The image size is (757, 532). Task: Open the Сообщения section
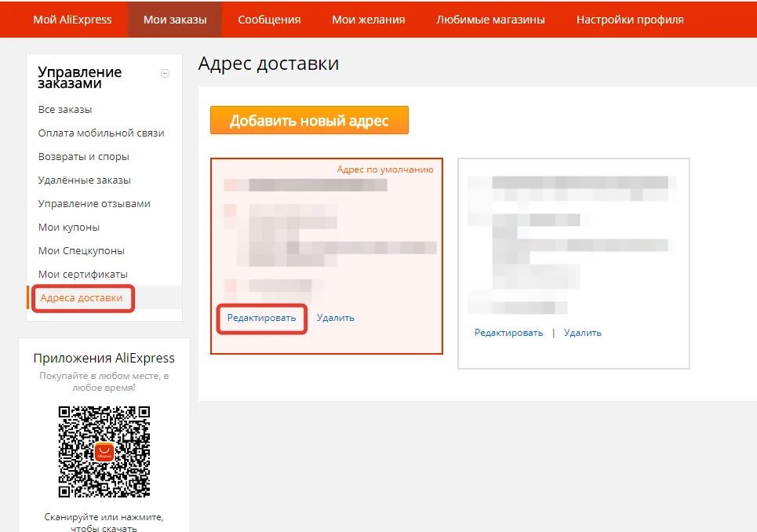tap(269, 19)
